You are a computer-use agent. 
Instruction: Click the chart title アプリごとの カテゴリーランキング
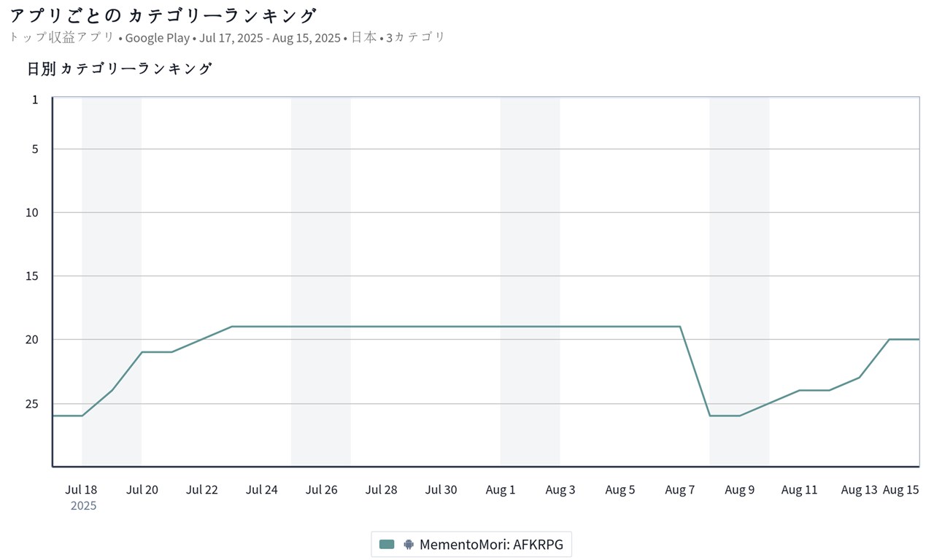[x=163, y=15]
